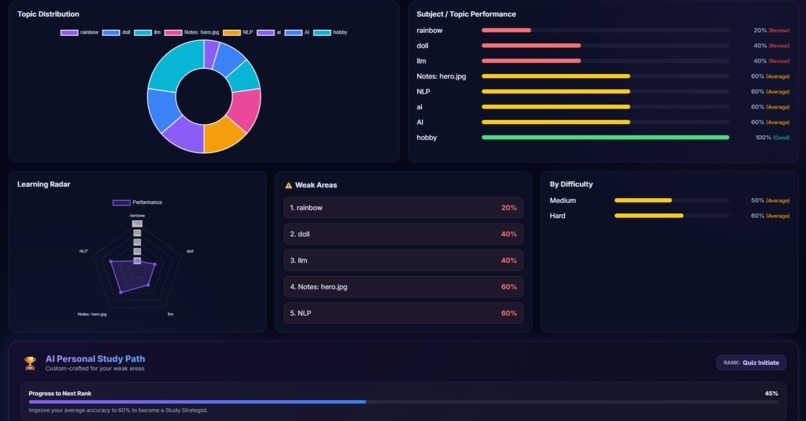Image resolution: width=806 pixels, height=421 pixels.
Task: Click the green hobby performance bar
Action: click(605, 137)
